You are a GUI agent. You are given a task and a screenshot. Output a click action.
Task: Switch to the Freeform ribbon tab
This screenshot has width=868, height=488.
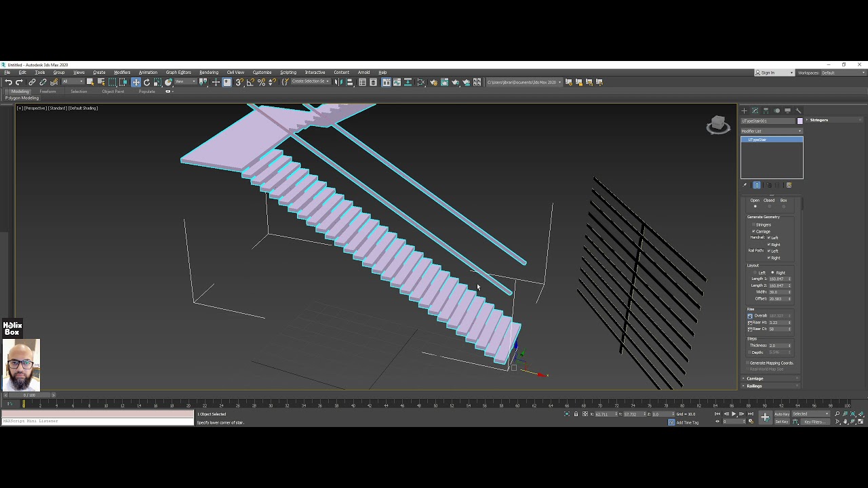click(47, 91)
